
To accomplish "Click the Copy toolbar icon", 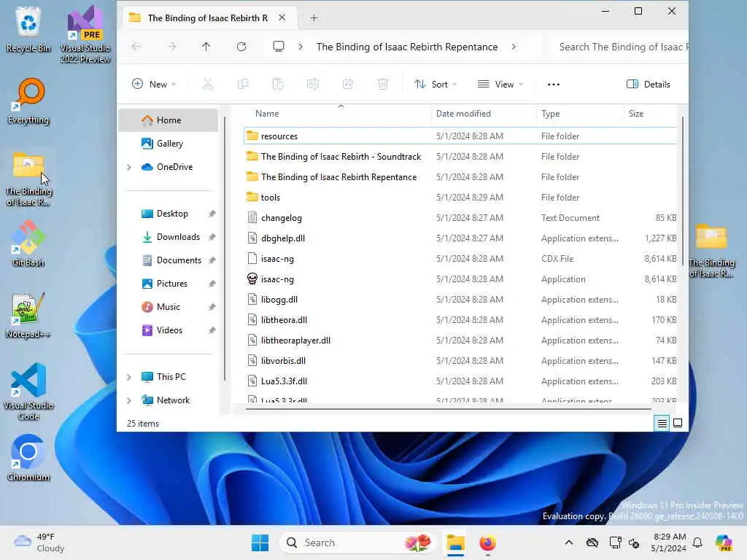I will click(x=243, y=85).
